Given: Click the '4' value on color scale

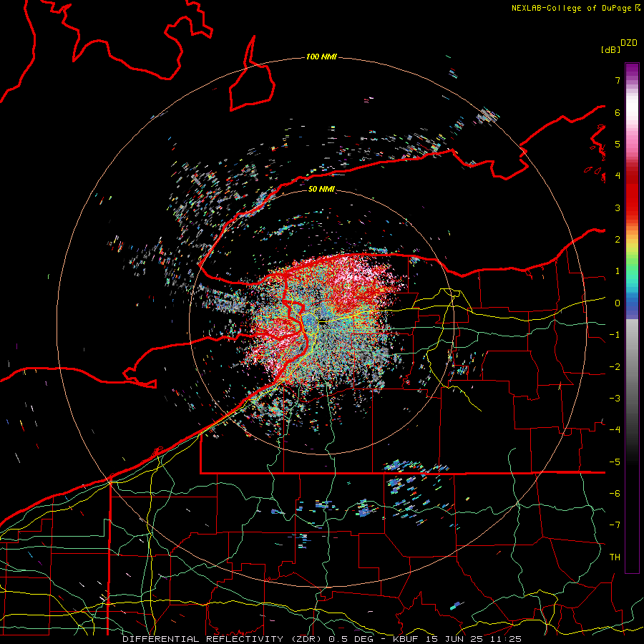Looking at the screenshot, I should click(618, 176).
